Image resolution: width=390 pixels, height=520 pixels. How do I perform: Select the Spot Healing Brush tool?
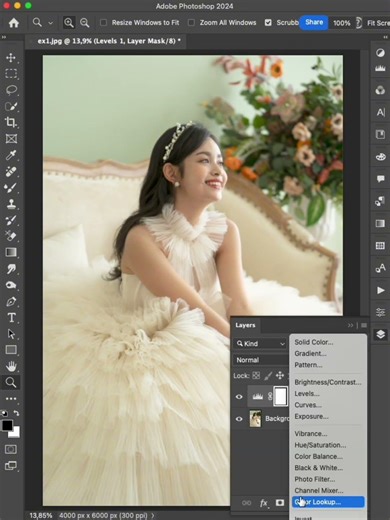tap(11, 171)
